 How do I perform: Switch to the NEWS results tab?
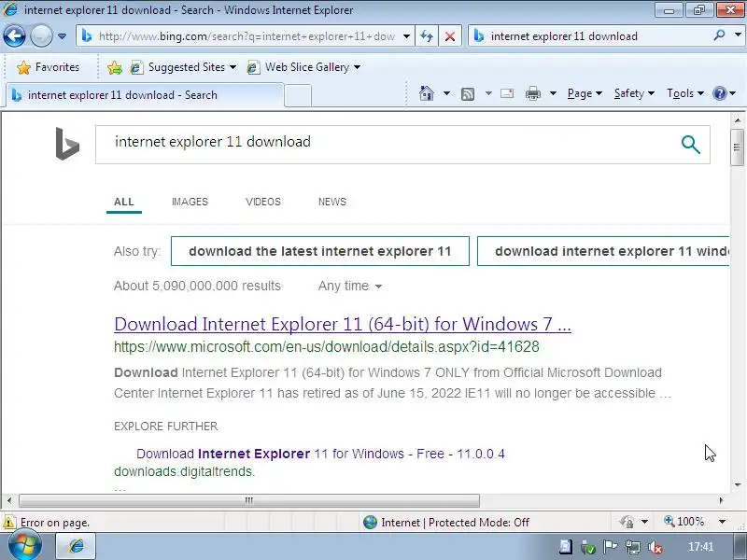tap(332, 202)
